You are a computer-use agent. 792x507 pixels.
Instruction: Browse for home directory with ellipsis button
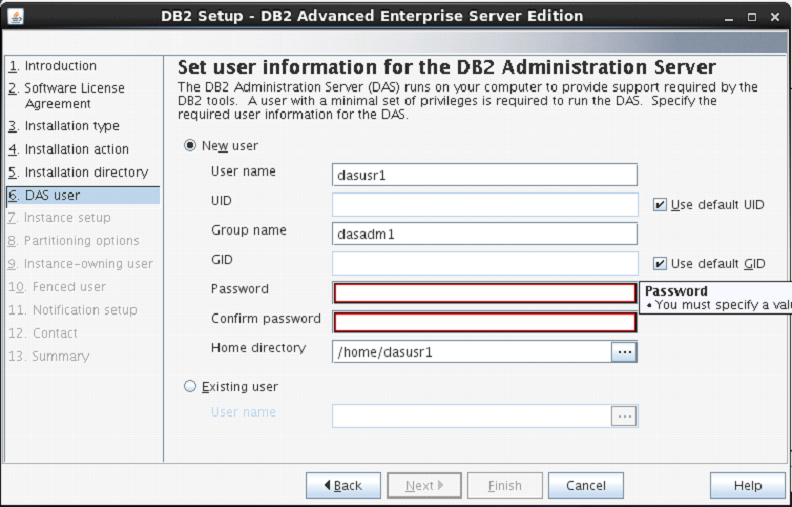click(624, 352)
